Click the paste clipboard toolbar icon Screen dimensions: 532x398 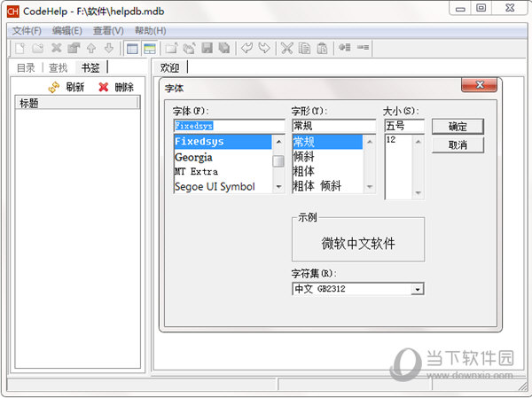tap(322, 49)
